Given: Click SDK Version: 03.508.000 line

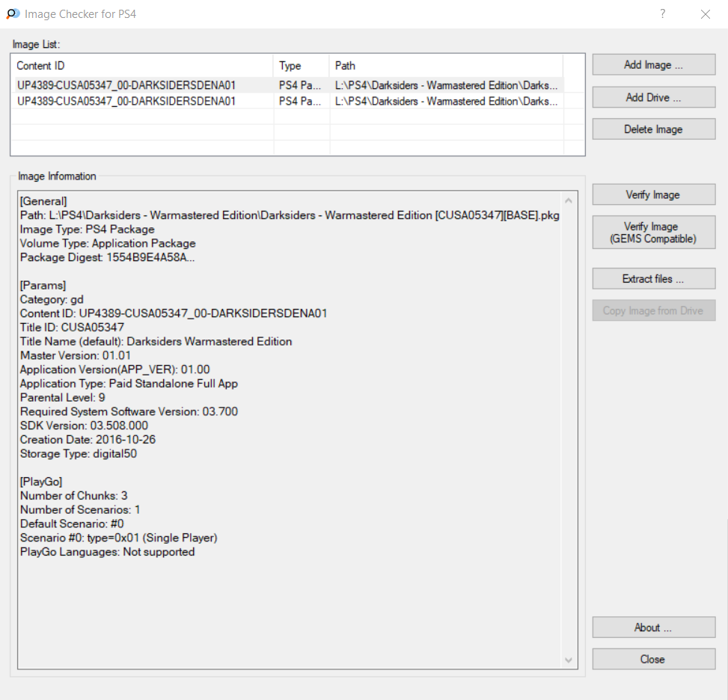Looking at the screenshot, I should click(84, 426).
